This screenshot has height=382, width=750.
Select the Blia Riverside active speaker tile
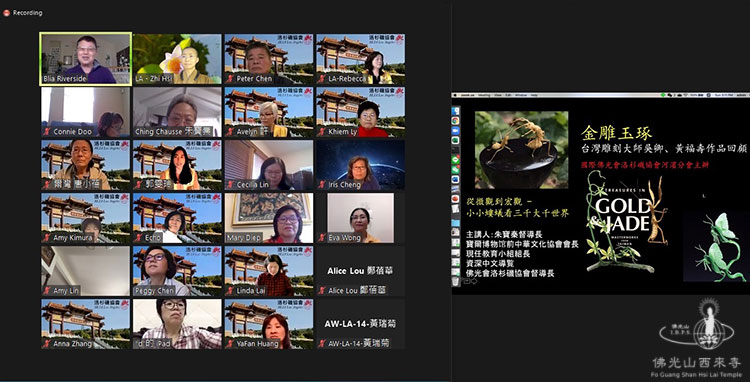pyautogui.click(x=86, y=59)
